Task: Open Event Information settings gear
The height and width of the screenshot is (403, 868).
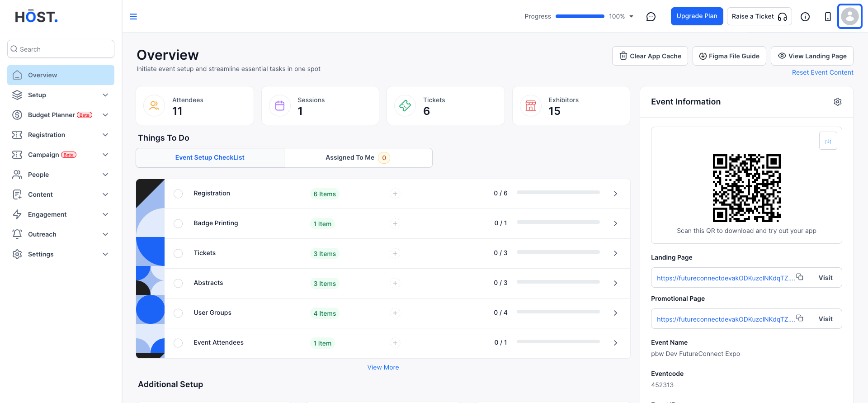Action: pyautogui.click(x=838, y=102)
